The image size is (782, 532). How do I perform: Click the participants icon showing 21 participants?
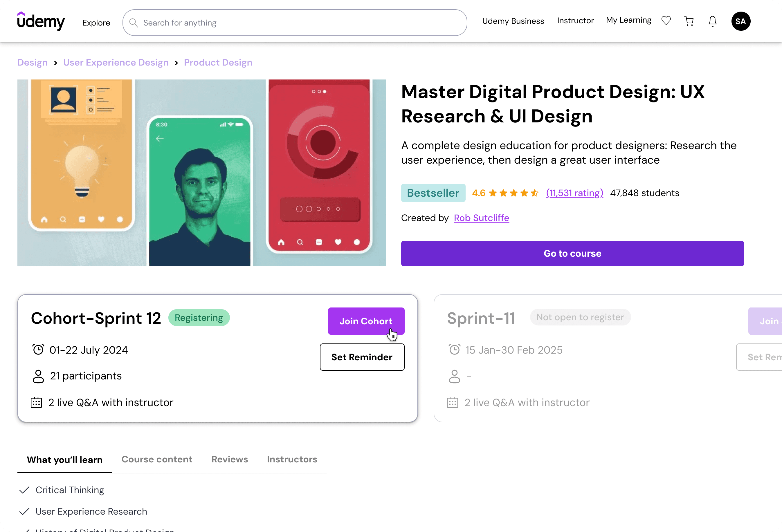(38, 376)
